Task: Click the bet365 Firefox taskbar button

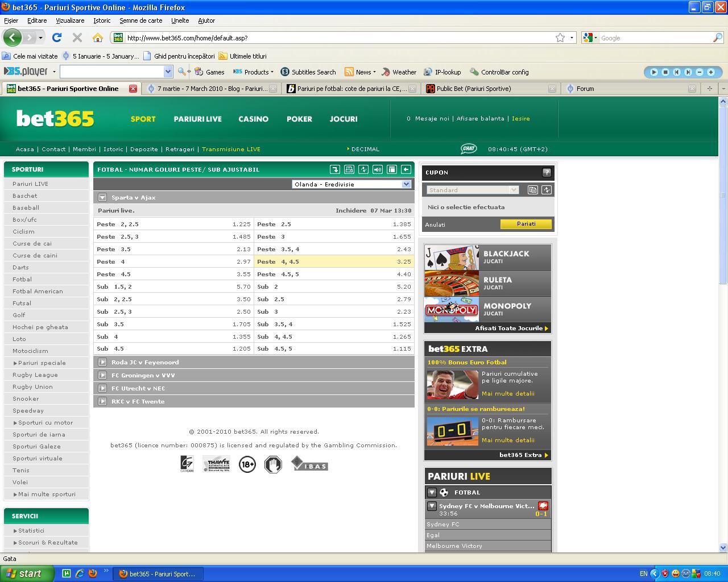Action: tap(158, 574)
